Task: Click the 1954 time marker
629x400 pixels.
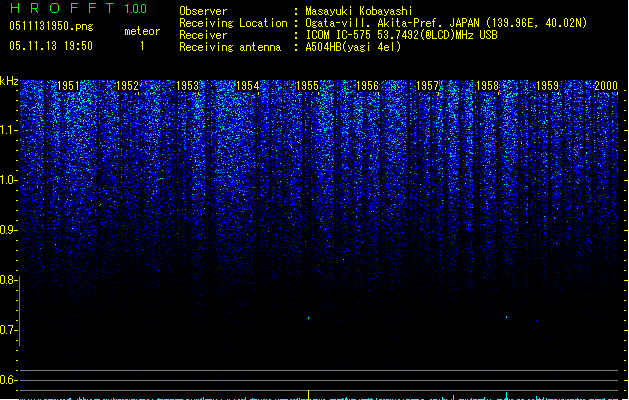Action: 248,86
